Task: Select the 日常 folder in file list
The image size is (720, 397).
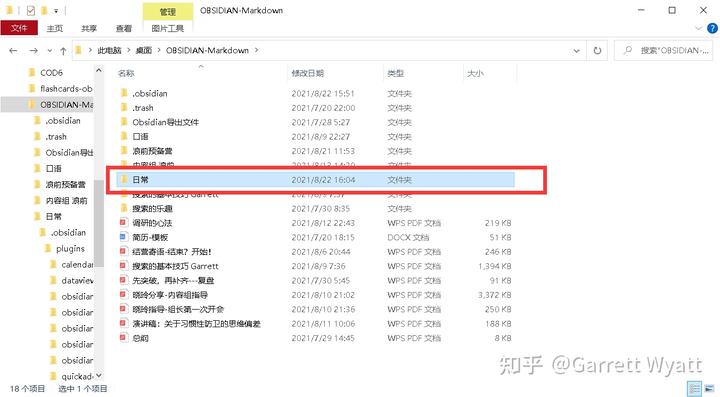Action: [x=315, y=180]
